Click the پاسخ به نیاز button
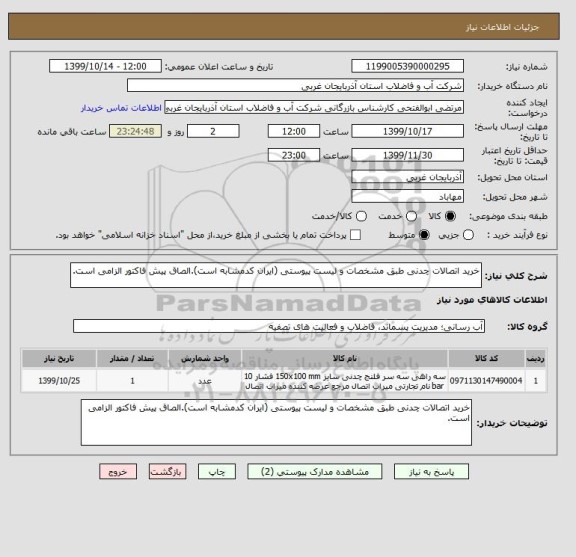Viewport: 576px width, 557px height. 431,472
